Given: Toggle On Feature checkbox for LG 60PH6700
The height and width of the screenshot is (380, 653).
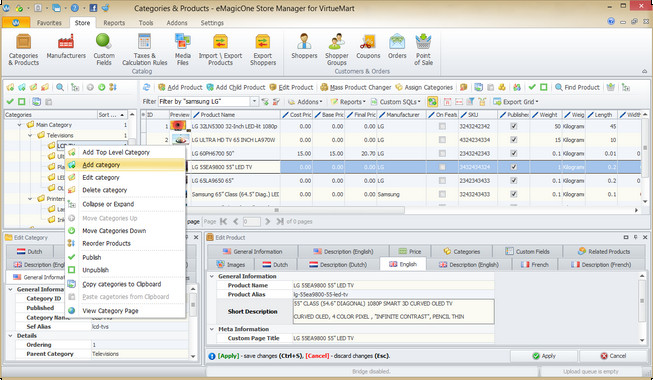Looking at the screenshot, I should pos(442,153).
